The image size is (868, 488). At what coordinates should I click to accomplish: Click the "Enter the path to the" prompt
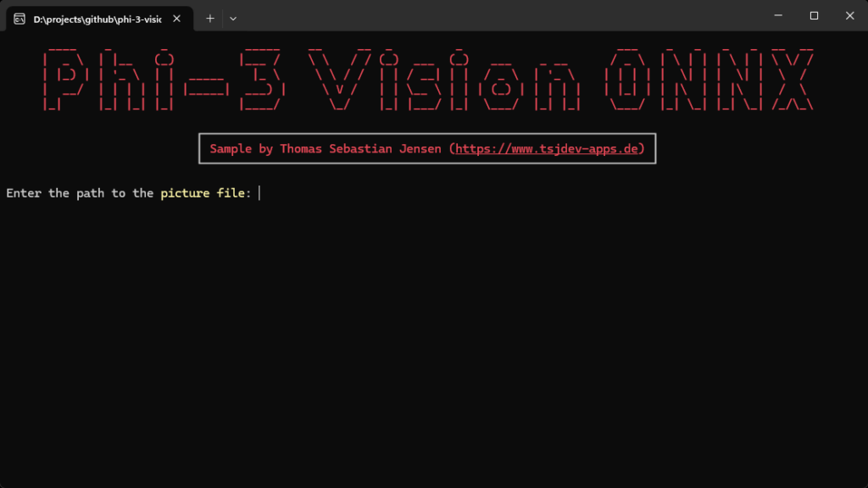point(80,193)
